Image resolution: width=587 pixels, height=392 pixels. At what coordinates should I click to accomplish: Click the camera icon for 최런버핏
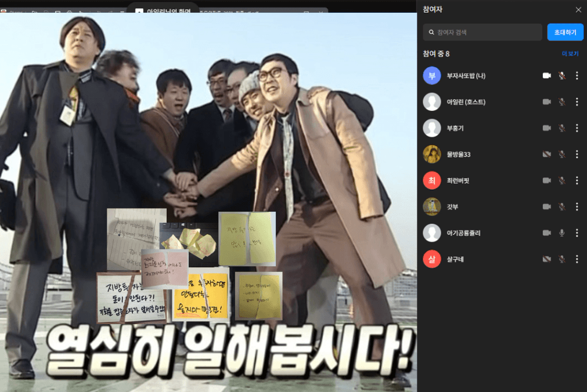[x=546, y=180]
